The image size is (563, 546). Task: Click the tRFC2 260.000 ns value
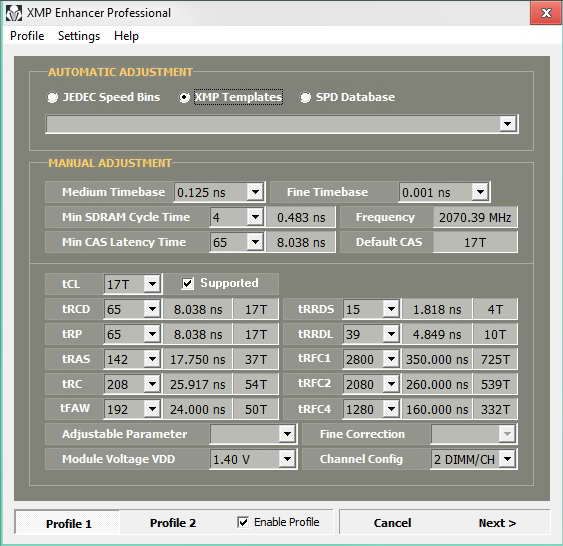coord(437,384)
